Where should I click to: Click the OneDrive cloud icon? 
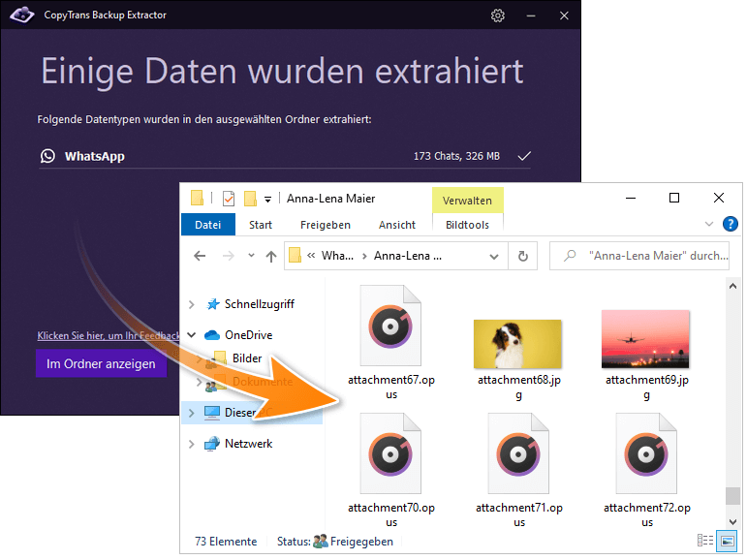pyautogui.click(x=212, y=335)
